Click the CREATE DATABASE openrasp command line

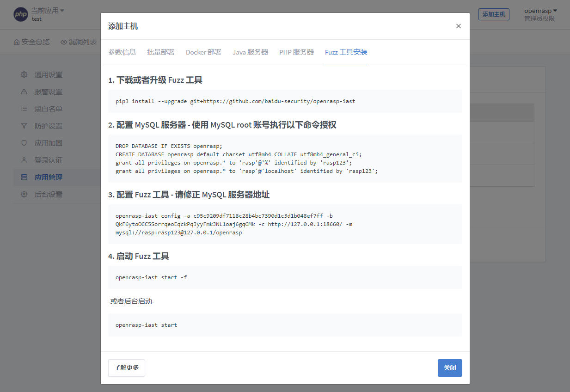[239, 154]
